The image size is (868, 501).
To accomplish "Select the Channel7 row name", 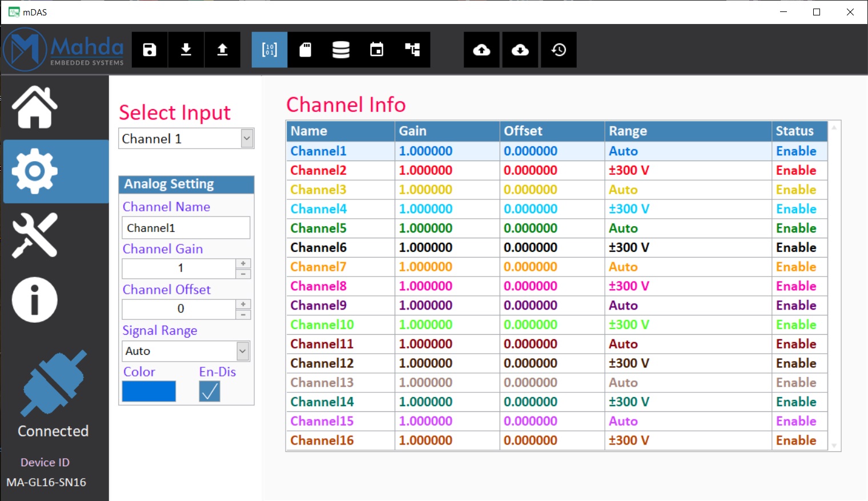I will (x=318, y=267).
